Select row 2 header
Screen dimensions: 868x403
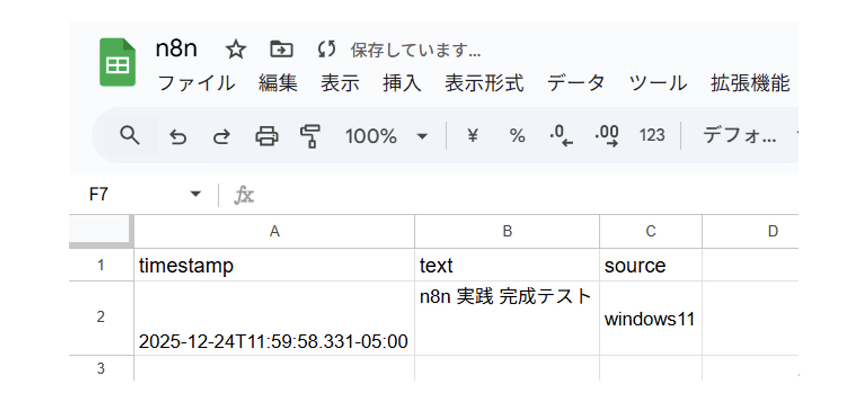[x=101, y=318]
